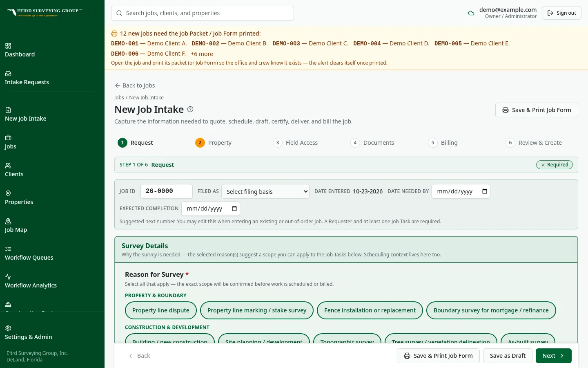Click the New Job Intake sidebar icon

[x=8, y=110]
